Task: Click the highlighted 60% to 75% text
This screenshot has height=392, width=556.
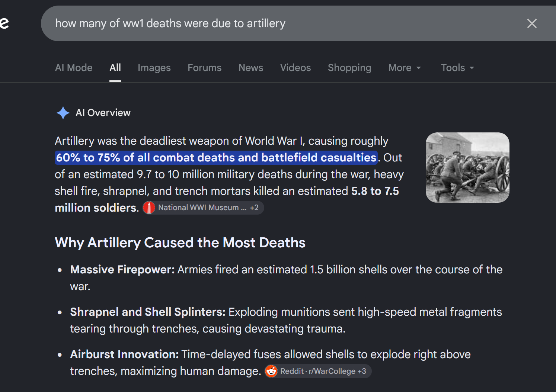Action: click(216, 157)
